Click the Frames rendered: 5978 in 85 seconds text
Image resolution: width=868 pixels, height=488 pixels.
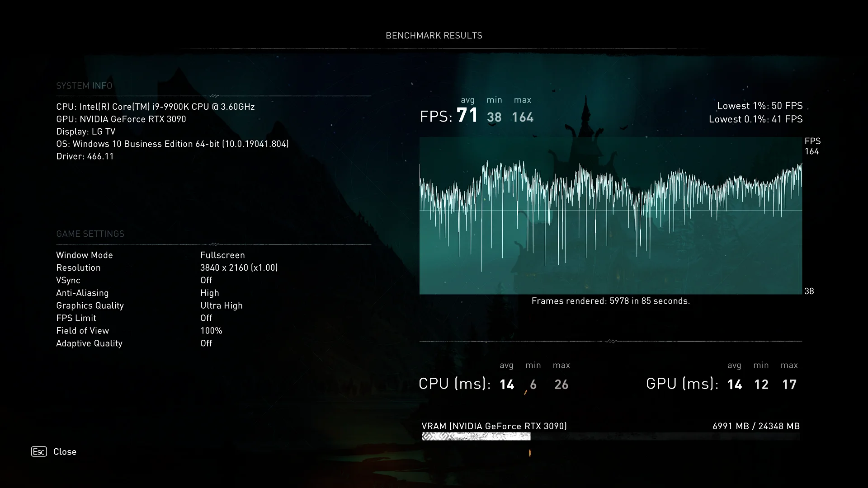click(611, 301)
